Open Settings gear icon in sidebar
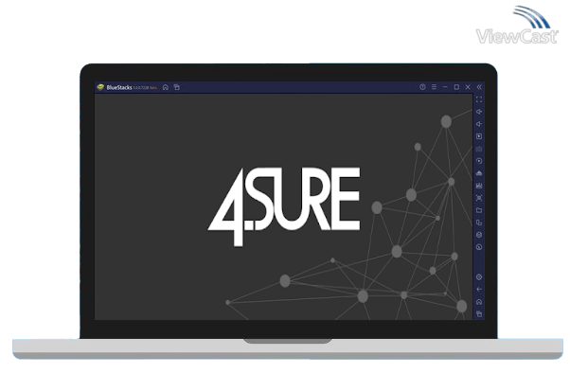This screenshot has width=570, height=392. pos(479,277)
